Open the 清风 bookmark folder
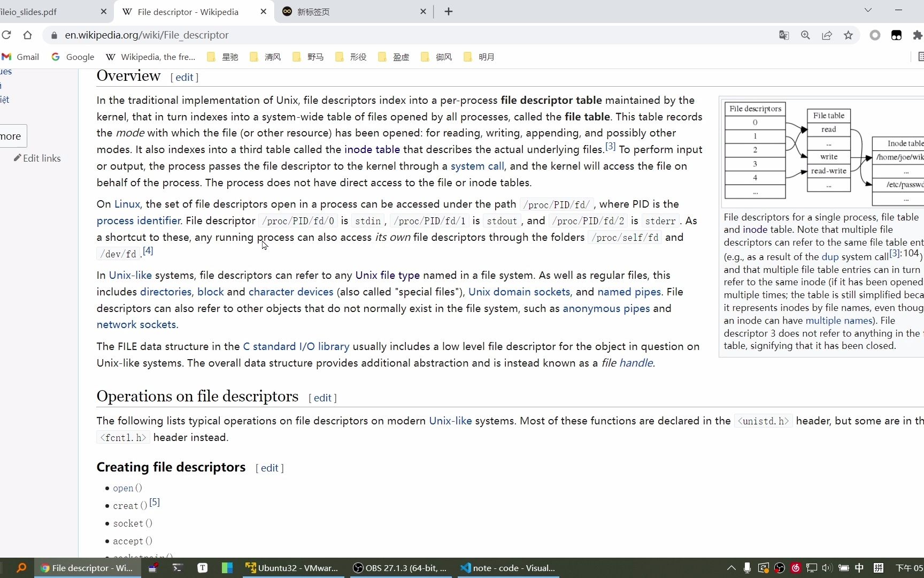924x578 pixels. coord(265,57)
